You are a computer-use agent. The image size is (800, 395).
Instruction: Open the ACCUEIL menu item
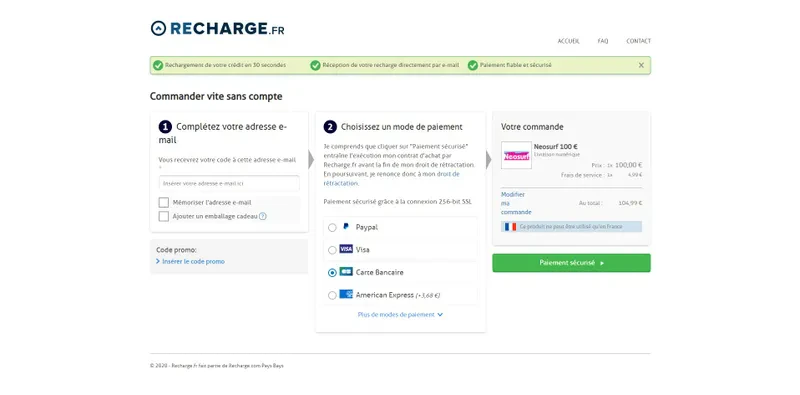pyautogui.click(x=568, y=41)
